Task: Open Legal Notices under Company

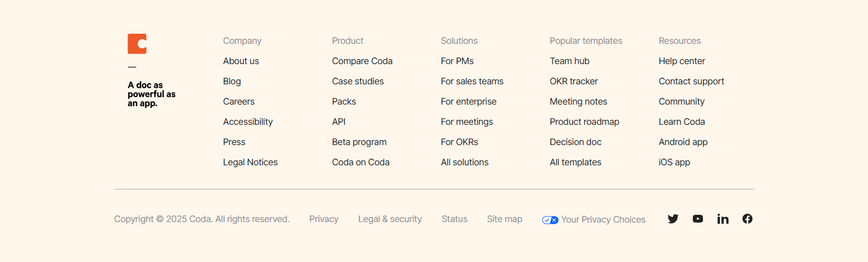Action: [250, 162]
